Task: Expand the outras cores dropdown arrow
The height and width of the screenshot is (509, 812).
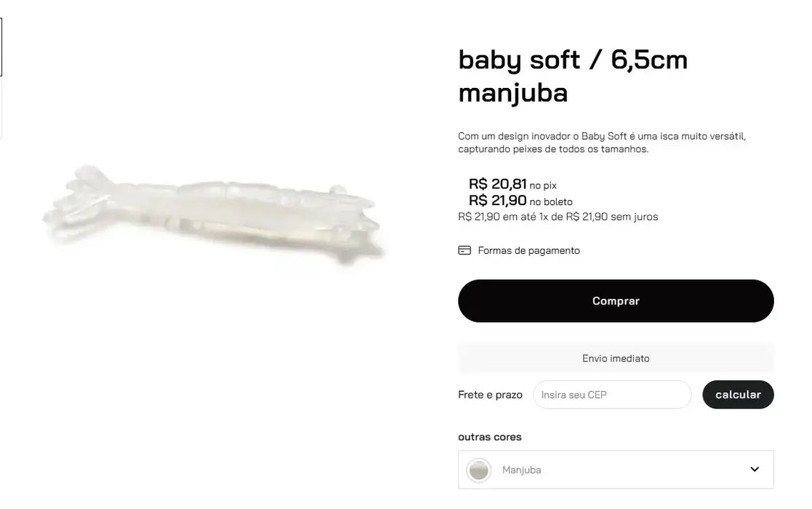Action: click(755, 469)
